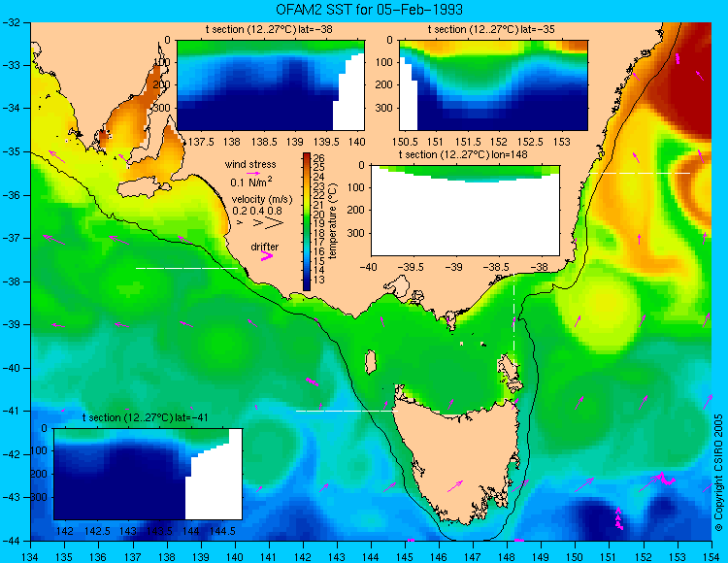This screenshot has height=563, width=728.
Task: Click the '-38' latitude axis label
Action: 11,281
